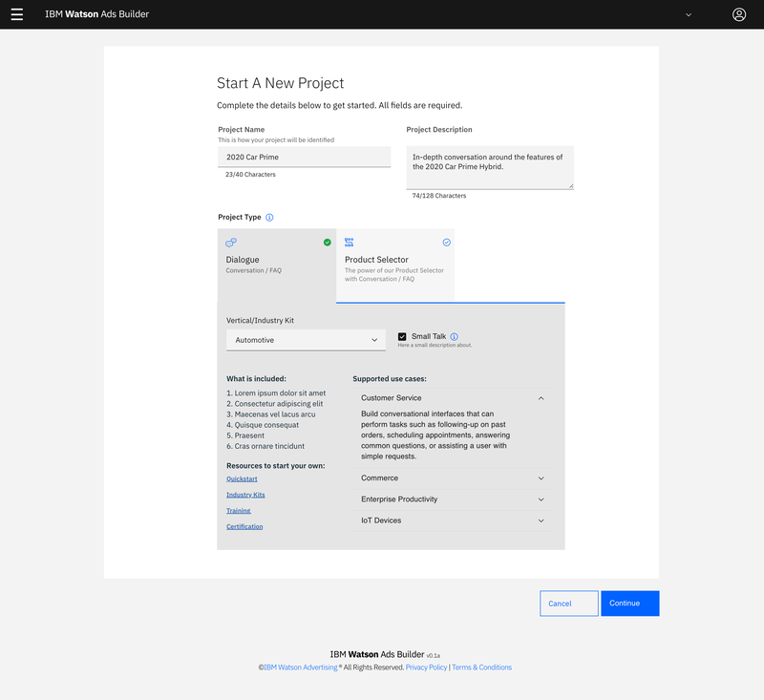Collapse the Customer Service use case
This screenshot has height=700, width=764.
pyautogui.click(x=541, y=398)
